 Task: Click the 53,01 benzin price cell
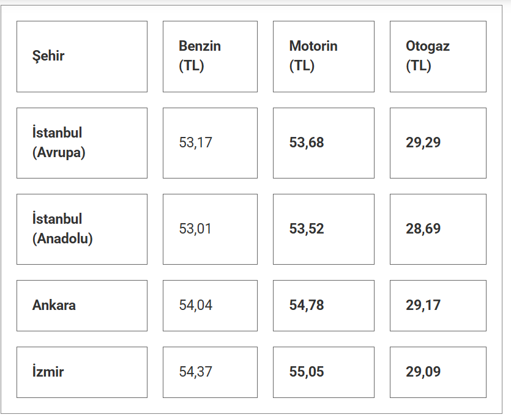210,229
